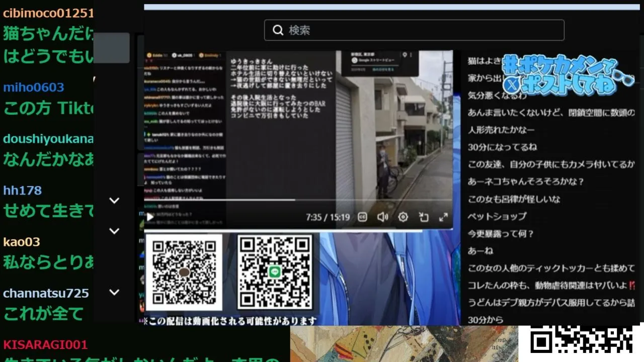Select the comment starting この女の人他のティックトッカー
Image resolution: width=644 pixels, height=362 pixels.
551,268
